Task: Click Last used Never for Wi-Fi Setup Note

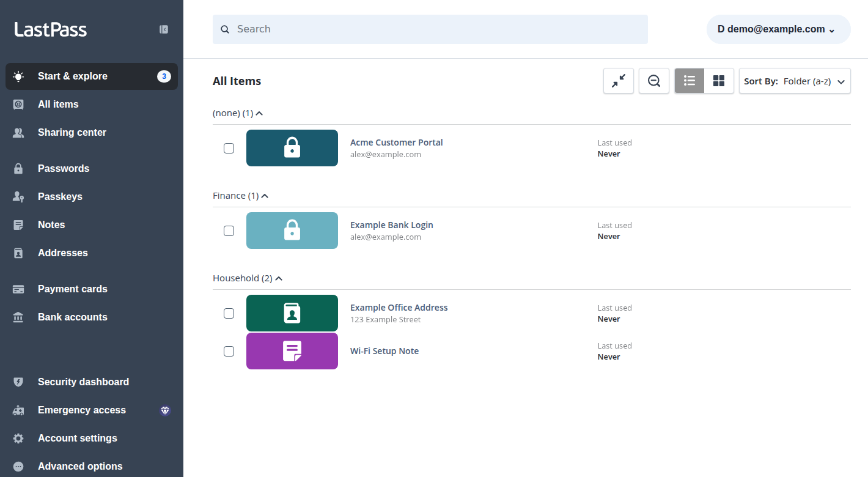Action: (x=614, y=352)
